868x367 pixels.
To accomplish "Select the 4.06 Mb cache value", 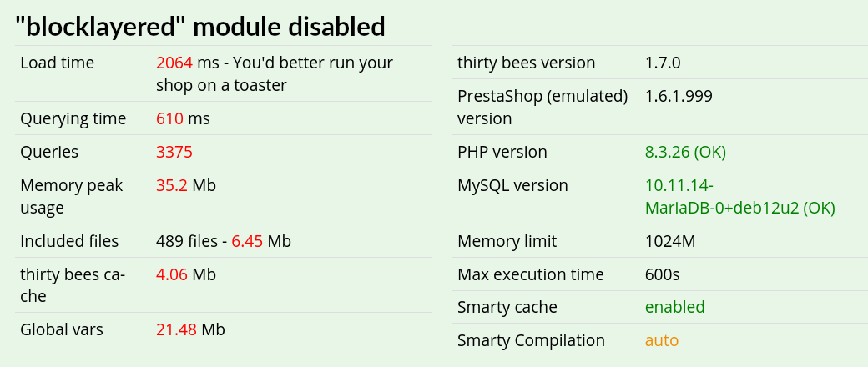I will (186, 274).
